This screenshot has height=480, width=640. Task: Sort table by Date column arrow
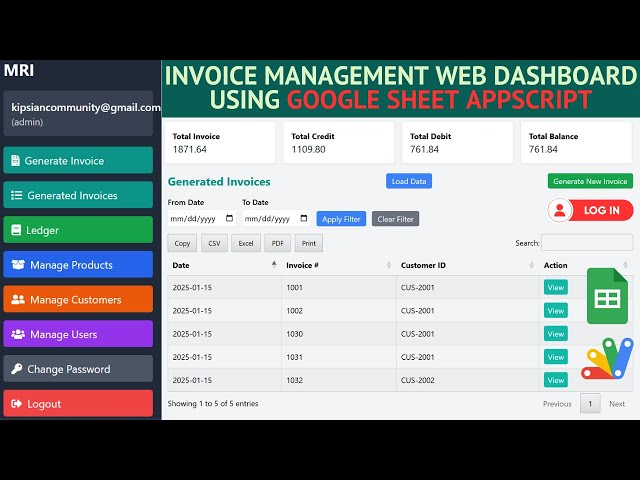(274, 265)
